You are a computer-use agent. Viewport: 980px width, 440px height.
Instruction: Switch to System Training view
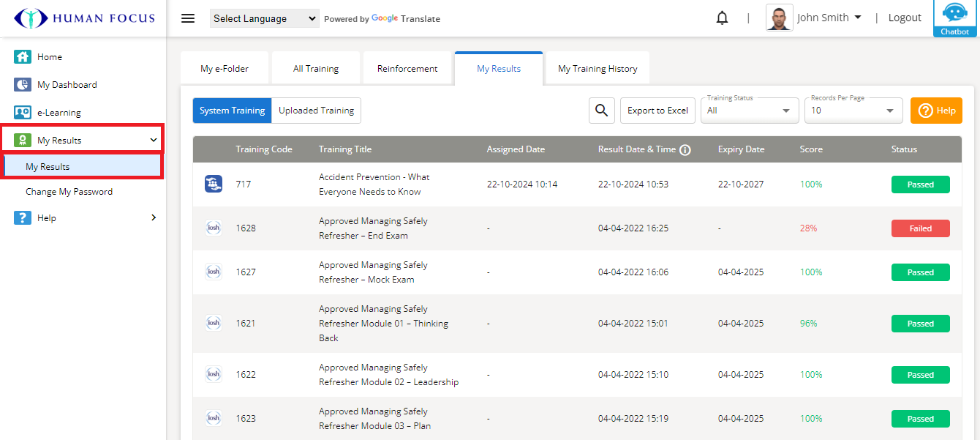tap(232, 111)
